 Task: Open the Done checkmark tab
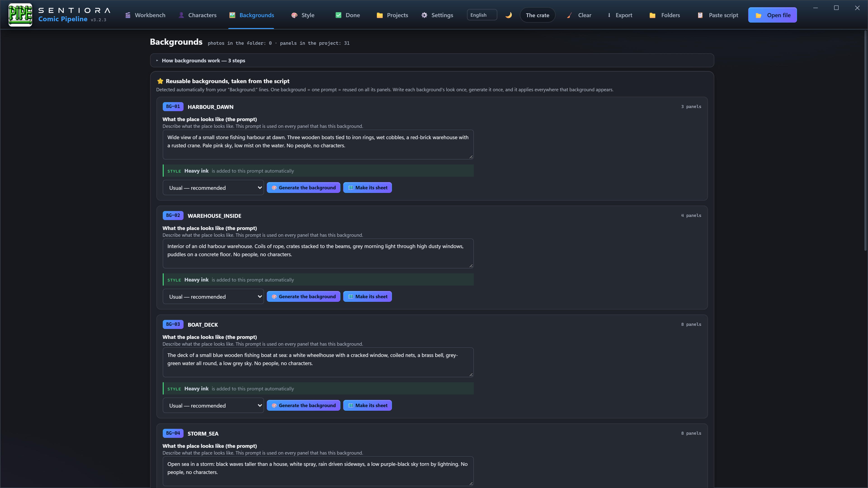tap(348, 15)
